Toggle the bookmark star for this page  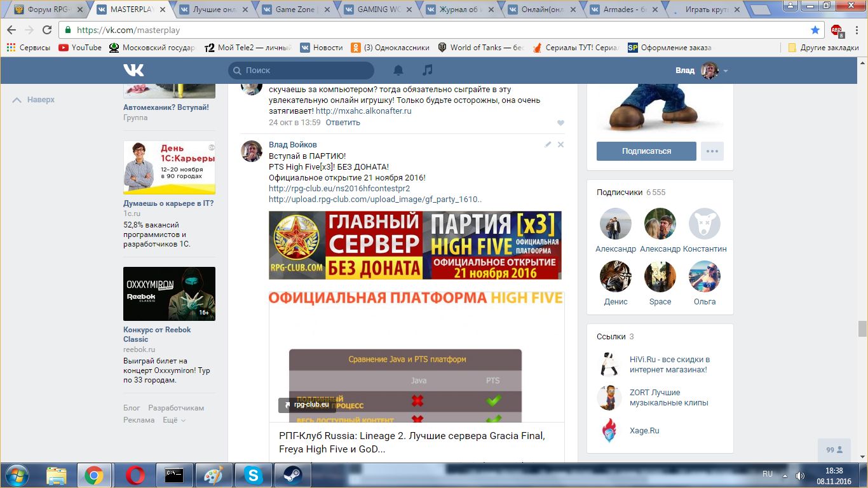tap(815, 30)
